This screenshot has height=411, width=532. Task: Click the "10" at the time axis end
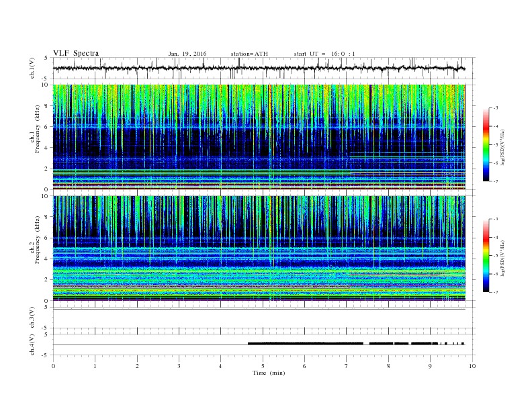click(x=472, y=366)
